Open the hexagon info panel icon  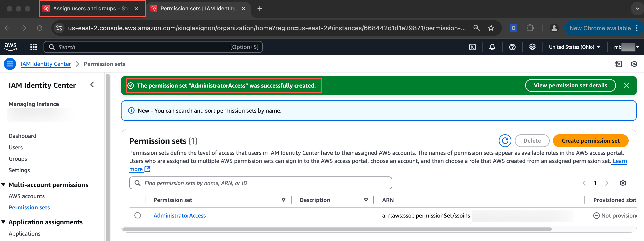pyautogui.click(x=634, y=64)
